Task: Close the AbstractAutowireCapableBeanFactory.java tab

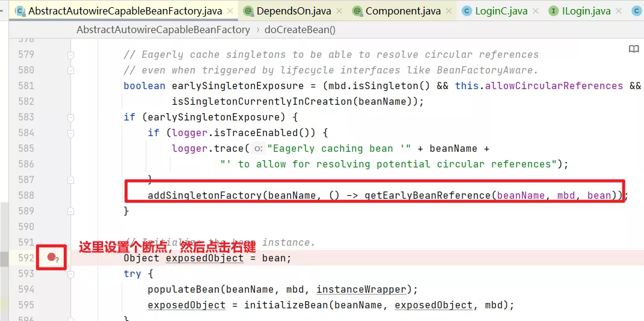Action: coord(230,11)
